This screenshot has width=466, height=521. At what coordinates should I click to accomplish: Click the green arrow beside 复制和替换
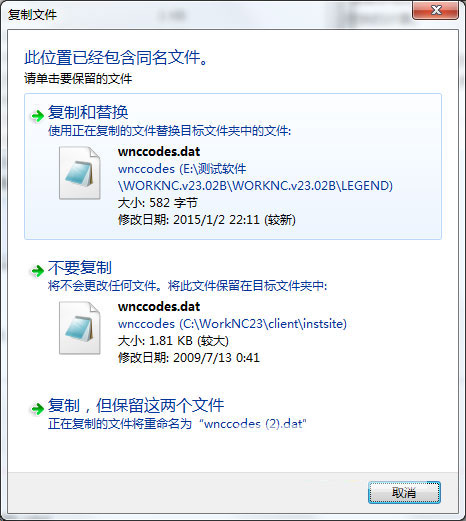point(37,116)
